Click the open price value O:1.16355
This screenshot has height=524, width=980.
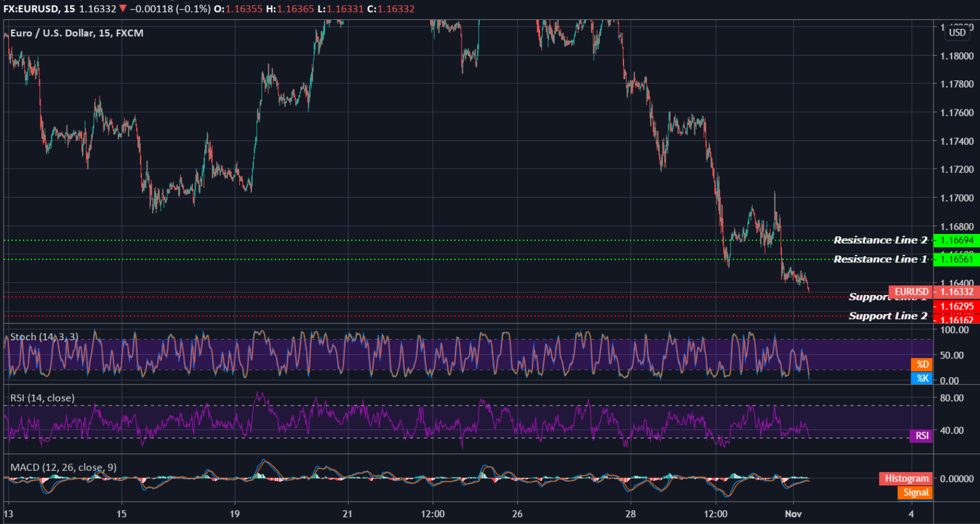[x=238, y=9]
